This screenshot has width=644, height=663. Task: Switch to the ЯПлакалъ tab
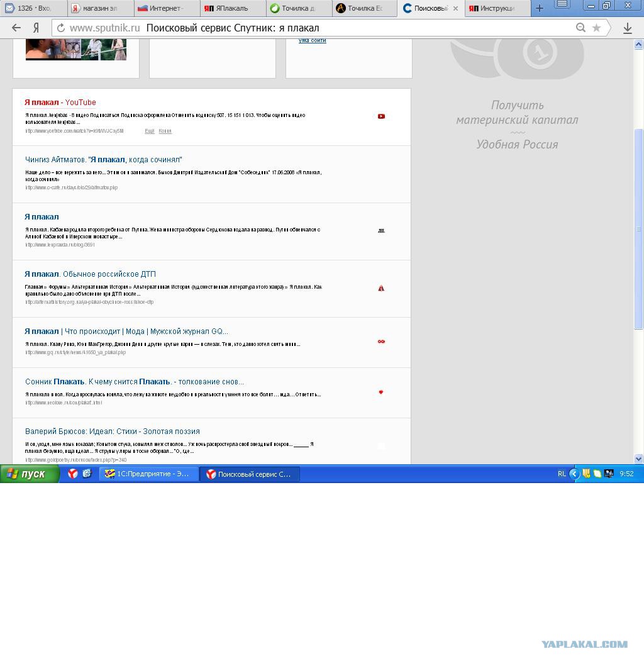tap(233, 8)
